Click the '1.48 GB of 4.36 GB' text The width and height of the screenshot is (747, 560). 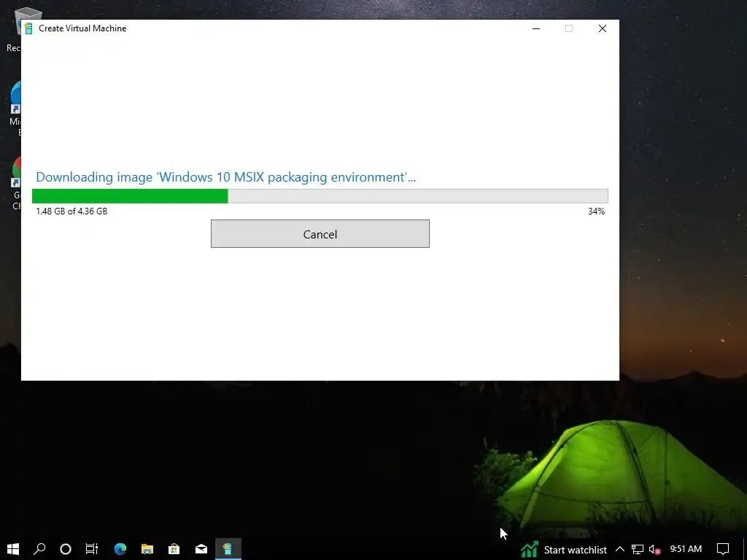pyautogui.click(x=71, y=211)
